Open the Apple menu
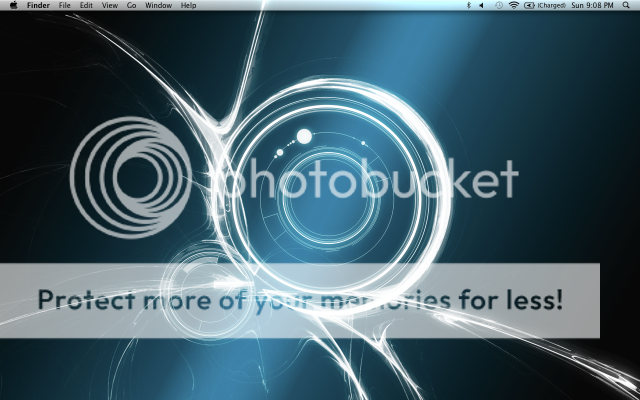Screen dimensions: 640x400 (13, 5)
